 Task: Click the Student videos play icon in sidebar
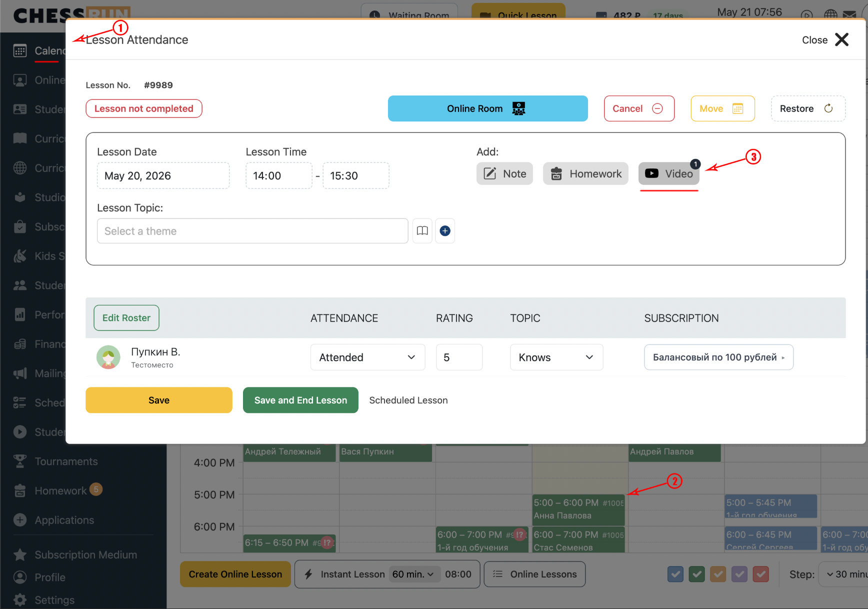[20, 432]
